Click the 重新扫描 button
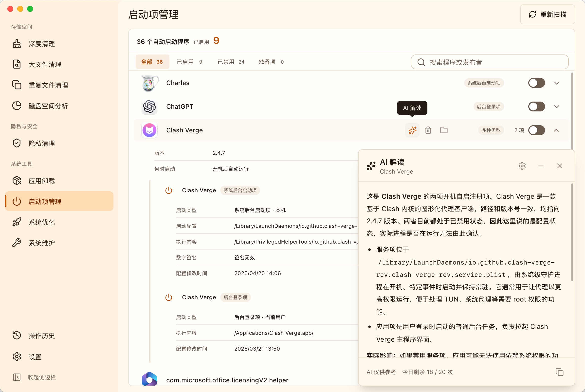 (x=548, y=15)
